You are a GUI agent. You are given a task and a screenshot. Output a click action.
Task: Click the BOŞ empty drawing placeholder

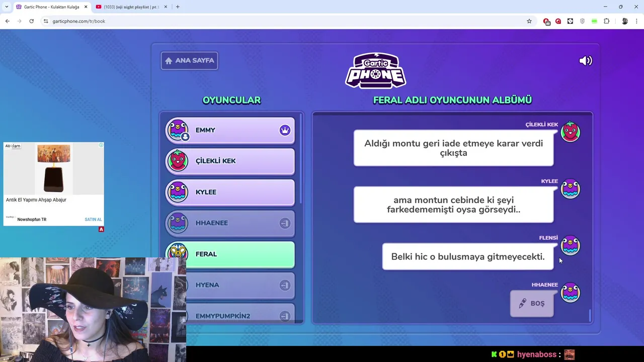(x=532, y=304)
